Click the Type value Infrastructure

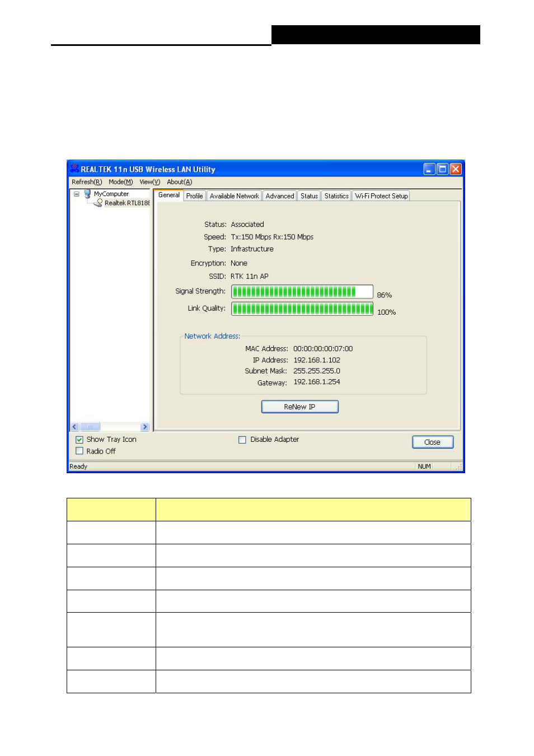(252, 249)
